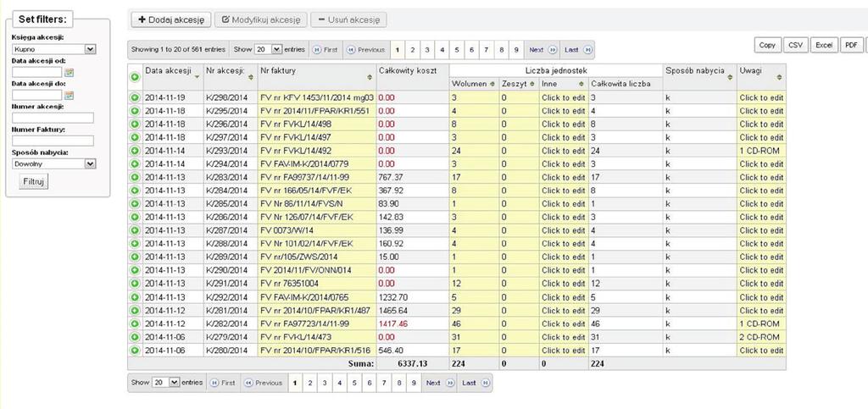Screen dimensions: 868x409
Task: Click the green expand-all icon in table header
Action: (x=135, y=77)
